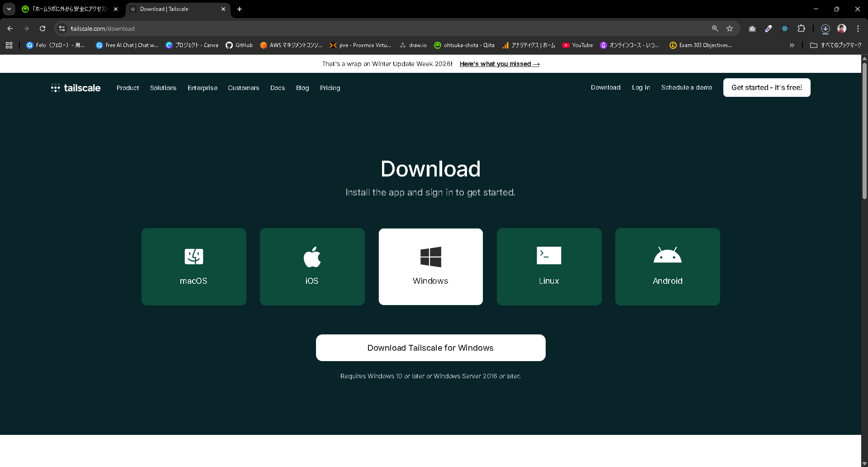Viewport: 868px width, 467px height.
Task: Open the apps grid in bookmarks bar
Action: 9,45
